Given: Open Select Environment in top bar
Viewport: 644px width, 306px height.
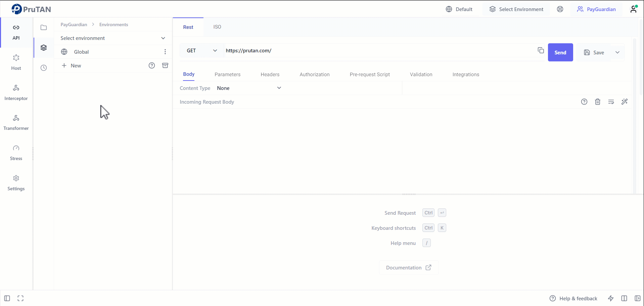Looking at the screenshot, I should [x=516, y=9].
